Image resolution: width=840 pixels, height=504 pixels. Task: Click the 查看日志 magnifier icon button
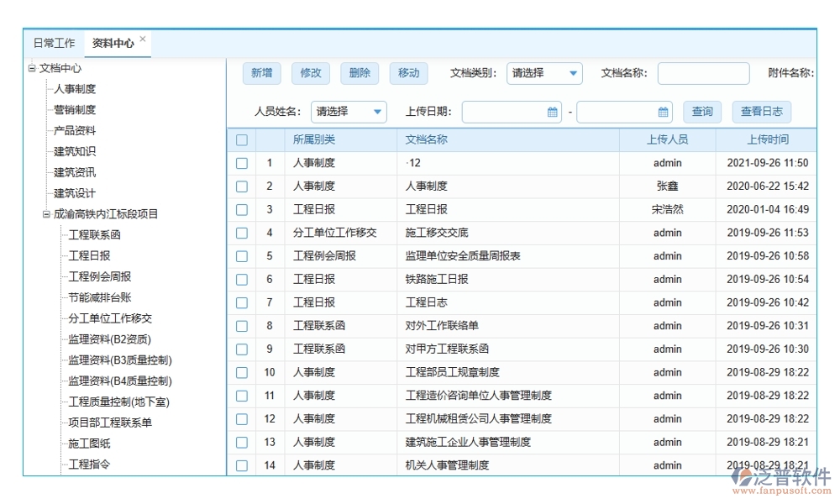pyautogui.click(x=761, y=111)
